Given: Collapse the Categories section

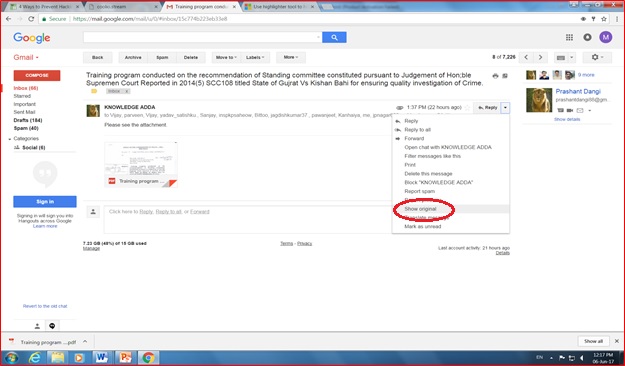Looking at the screenshot, I should coord(10,139).
